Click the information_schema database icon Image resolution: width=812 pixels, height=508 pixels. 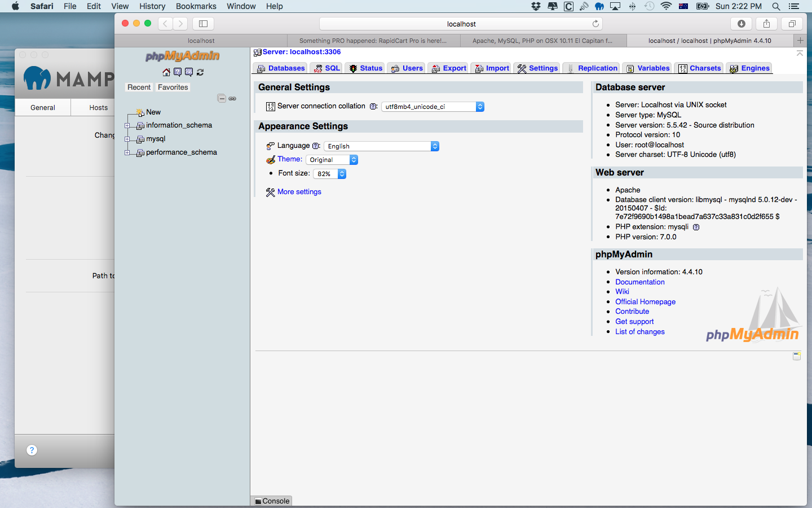point(140,125)
